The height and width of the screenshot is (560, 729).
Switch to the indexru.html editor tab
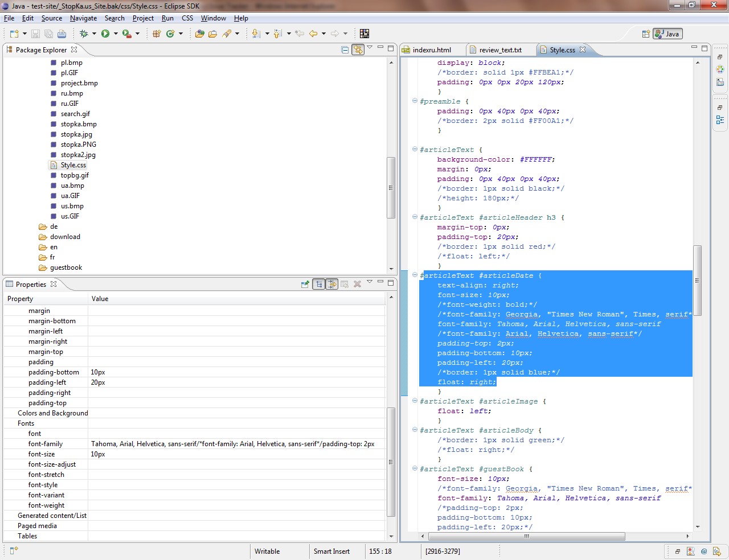pos(432,50)
